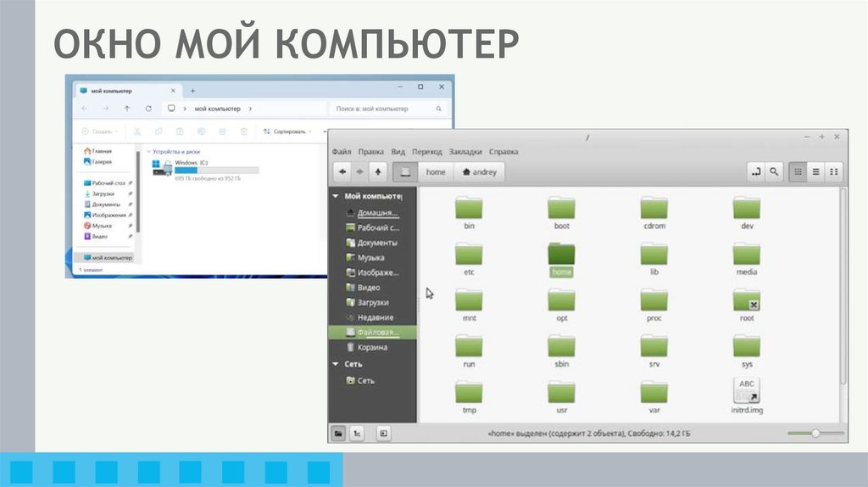The width and height of the screenshot is (868, 487).
Task: Hide the sidebar using status bar button
Action: pyautogui.click(x=383, y=434)
